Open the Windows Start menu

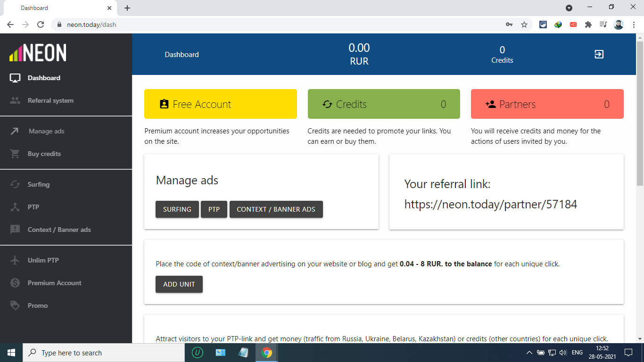pos(11,353)
